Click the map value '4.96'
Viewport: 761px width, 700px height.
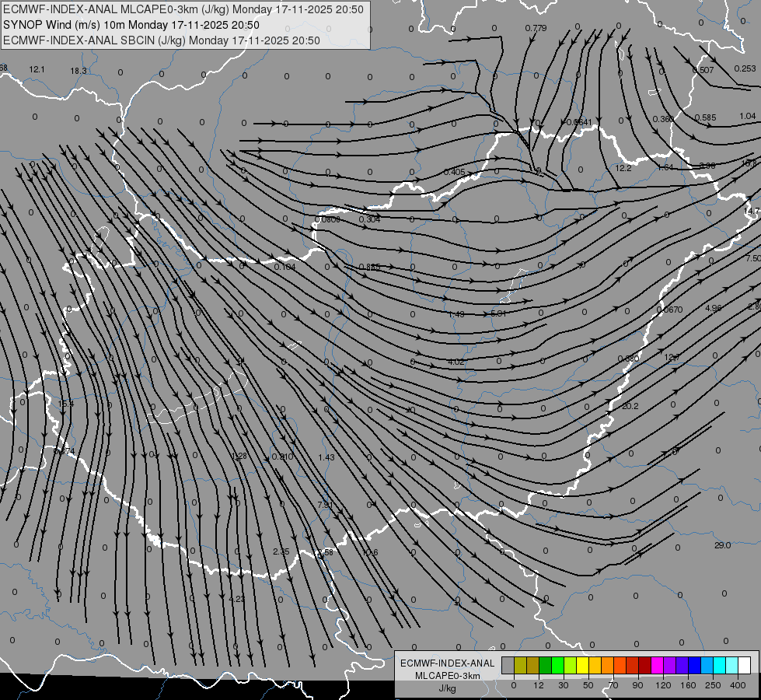[714, 308]
